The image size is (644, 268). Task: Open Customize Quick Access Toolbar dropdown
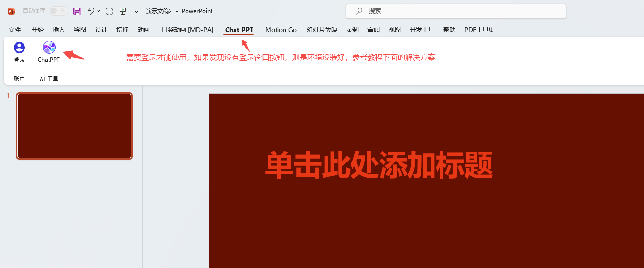click(x=136, y=11)
